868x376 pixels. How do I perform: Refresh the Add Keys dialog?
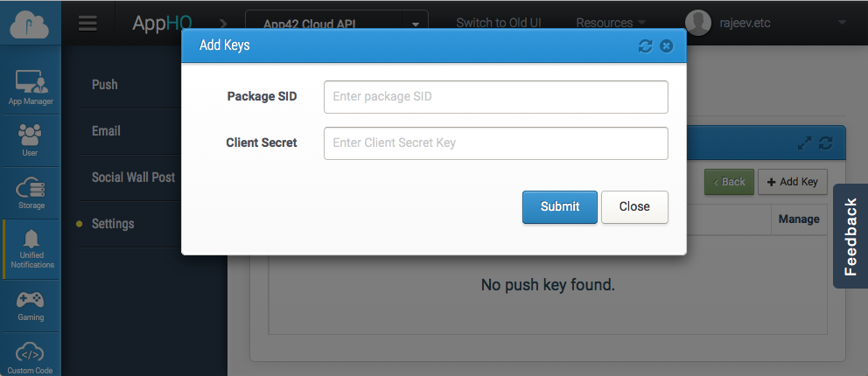tap(646, 45)
